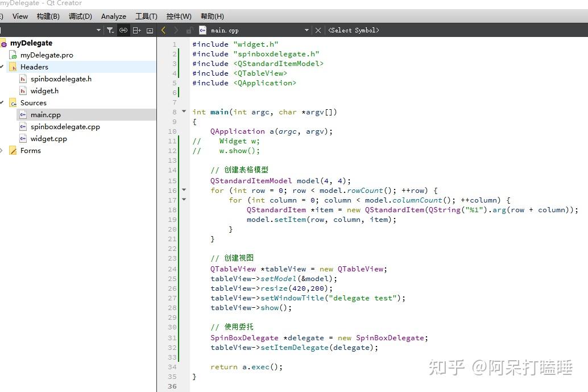
Task: Select myDelegate.pro in the project tree
Action: click(x=47, y=55)
